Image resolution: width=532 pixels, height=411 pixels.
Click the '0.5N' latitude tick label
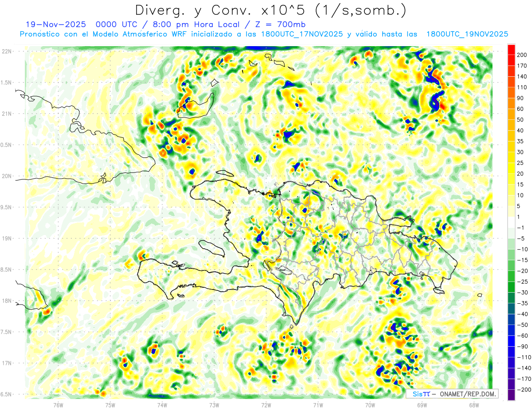click(x=7, y=145)
